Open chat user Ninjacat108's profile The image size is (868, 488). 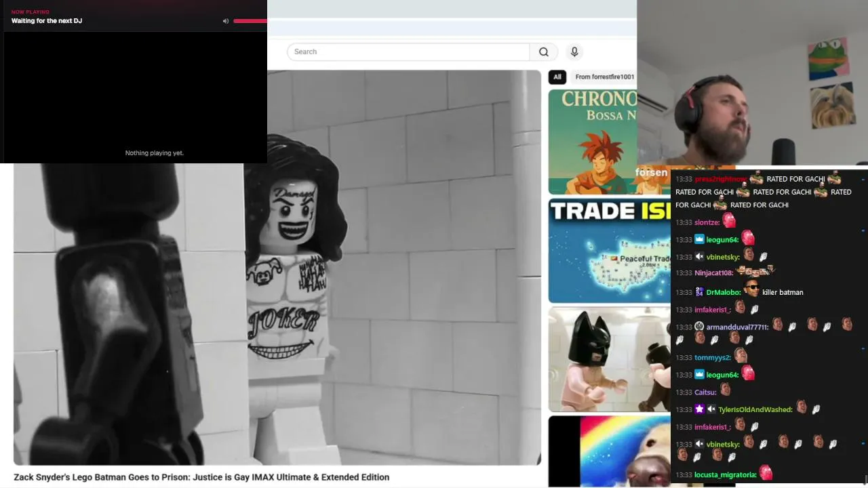713,273
